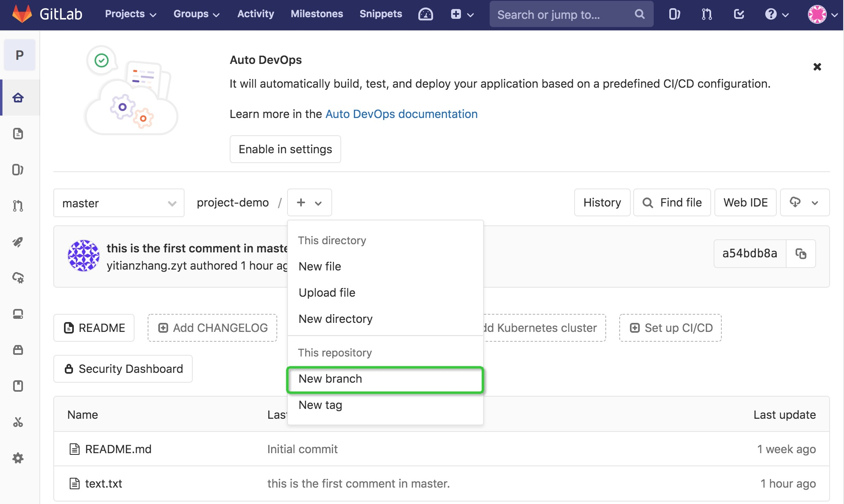Screen dimensions: 844x504
Task: Copy commit SHA a54bdb8a to clipboard
Action: point(801,254)
